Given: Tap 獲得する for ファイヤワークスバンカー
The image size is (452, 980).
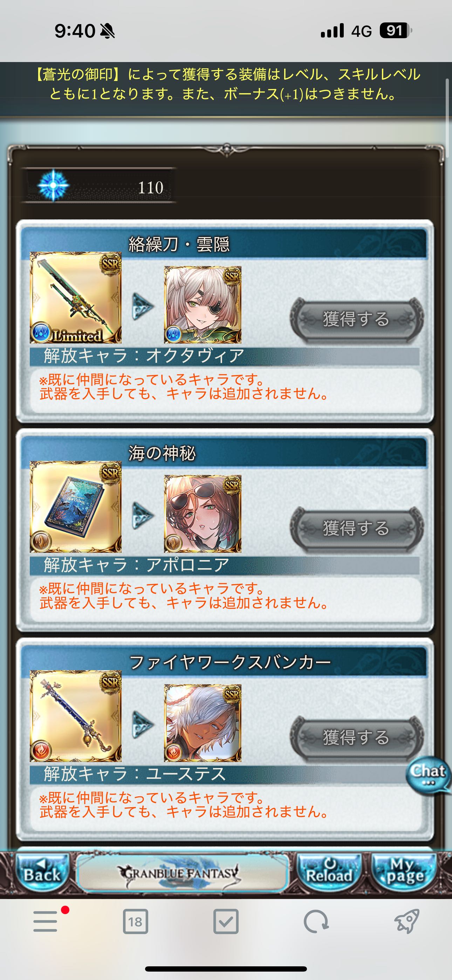Looking at the screenshot, I should pos(356,737).
